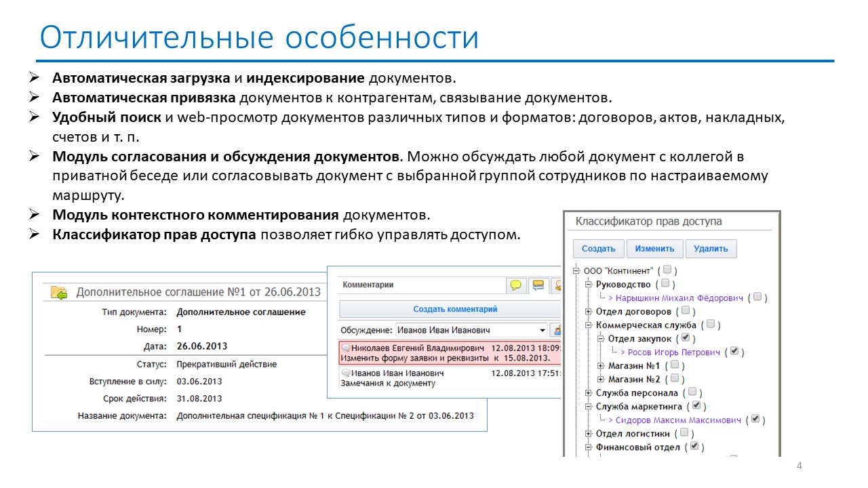
Task: Click the Дополнительная спецификация № 1 document name
Action: pyautogui.click(x=325, y=415)
